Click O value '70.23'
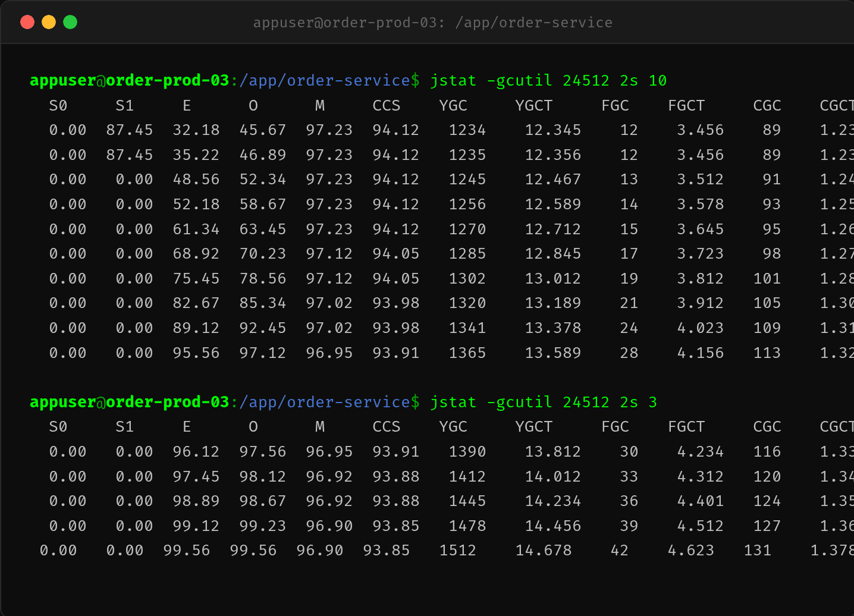854x616 pixels. click(x=263, y=253)
